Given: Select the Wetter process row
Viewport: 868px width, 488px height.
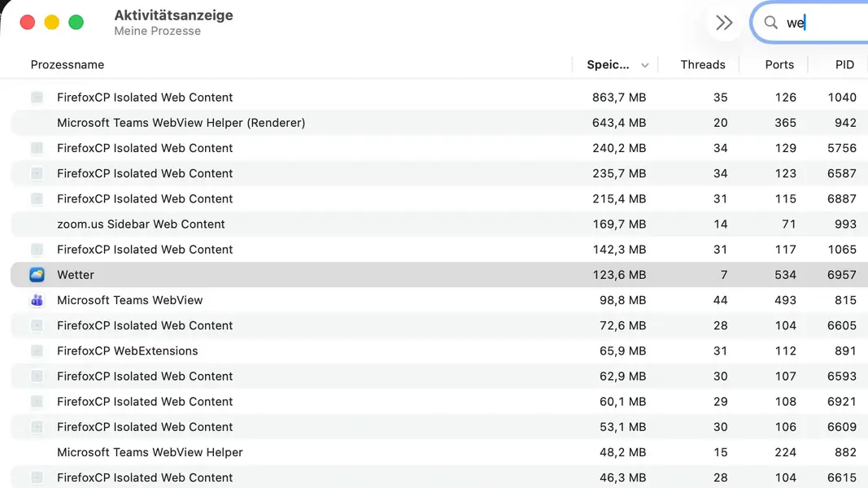Looking at the screenshot, I should 439,274.
